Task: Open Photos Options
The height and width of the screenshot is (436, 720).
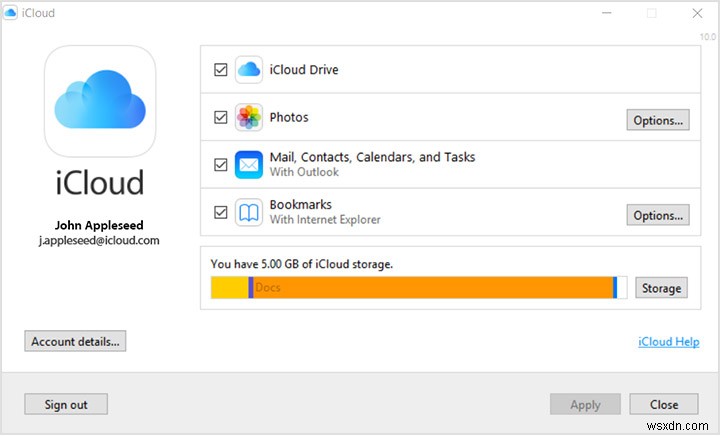Action: point(657,120)
